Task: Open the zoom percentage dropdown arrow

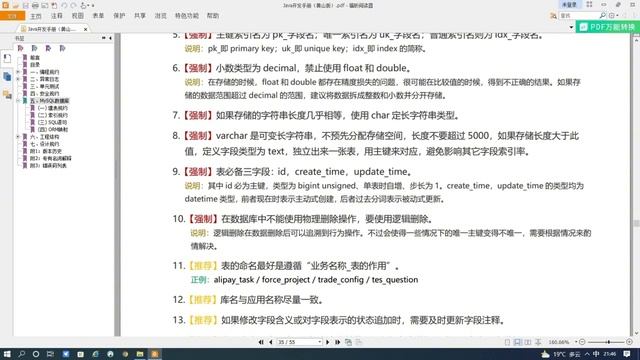Action: click(x=576, y=342)
